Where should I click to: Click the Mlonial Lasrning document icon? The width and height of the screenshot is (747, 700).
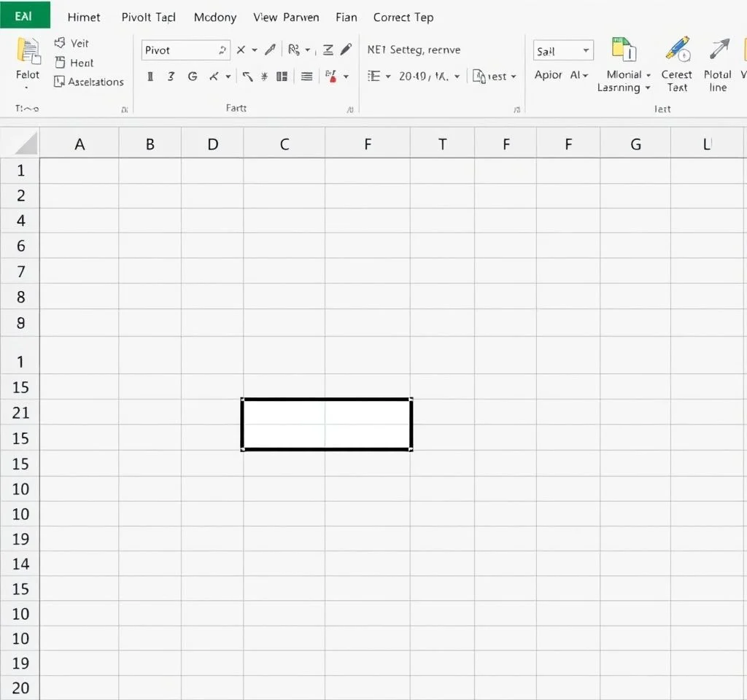[x=624, y=50]
